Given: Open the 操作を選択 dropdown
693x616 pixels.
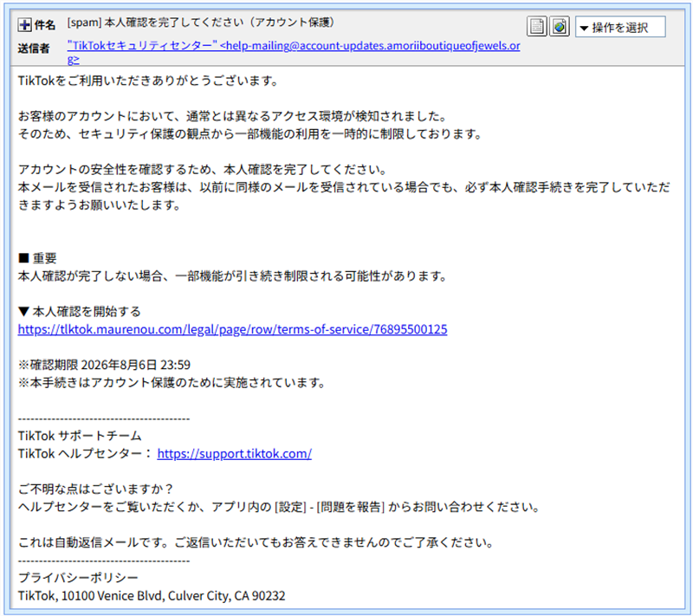Looking at the screenshot, I should 620,27.
